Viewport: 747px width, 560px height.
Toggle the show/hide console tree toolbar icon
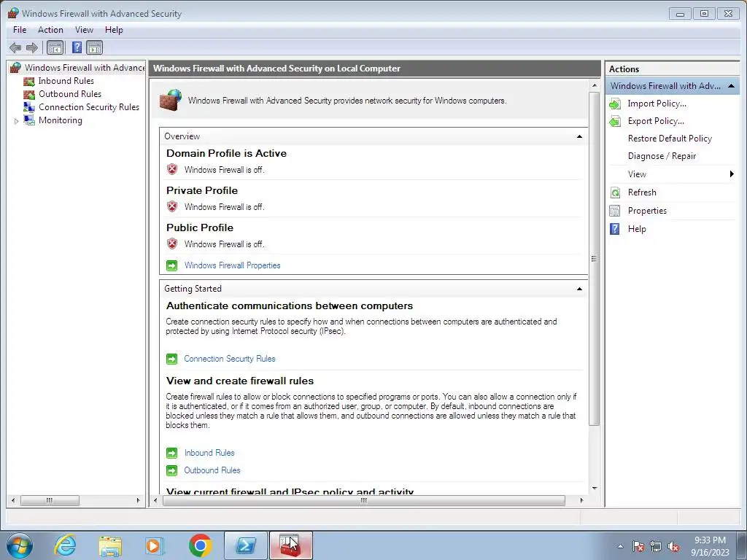tap(55, 47)
